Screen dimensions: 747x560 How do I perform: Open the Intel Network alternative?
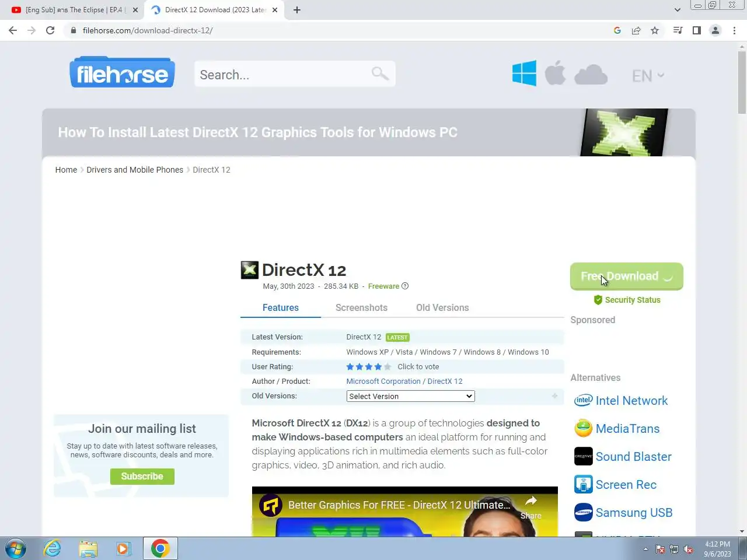click(631, 401)
